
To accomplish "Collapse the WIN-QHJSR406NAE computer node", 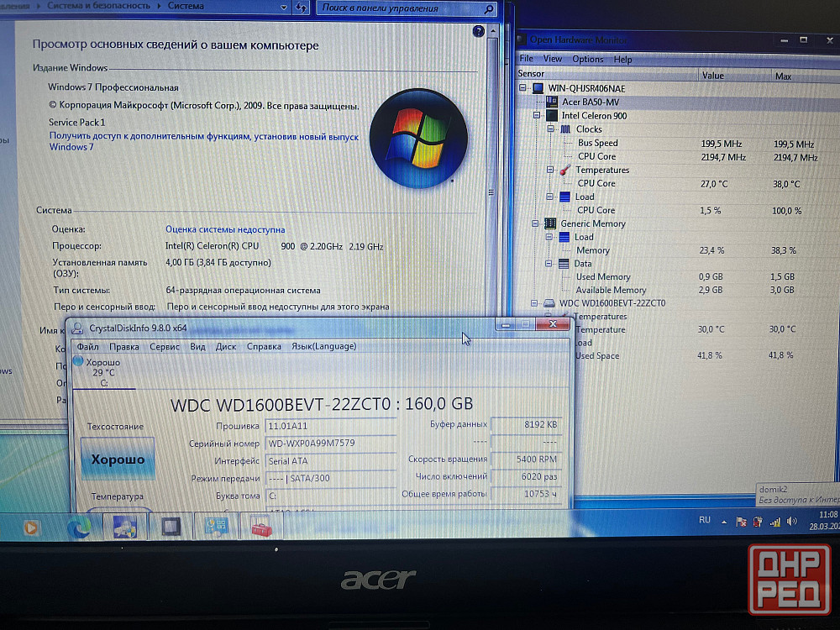I will coord(522,88).
